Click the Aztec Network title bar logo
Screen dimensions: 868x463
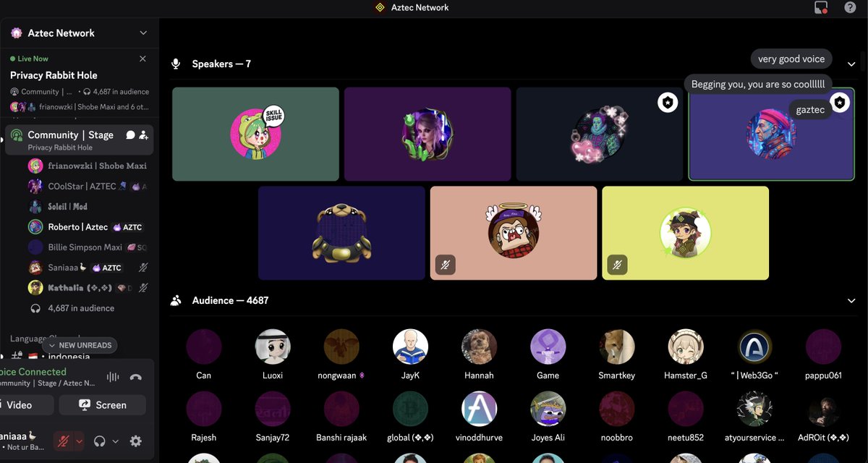point(380,7)
